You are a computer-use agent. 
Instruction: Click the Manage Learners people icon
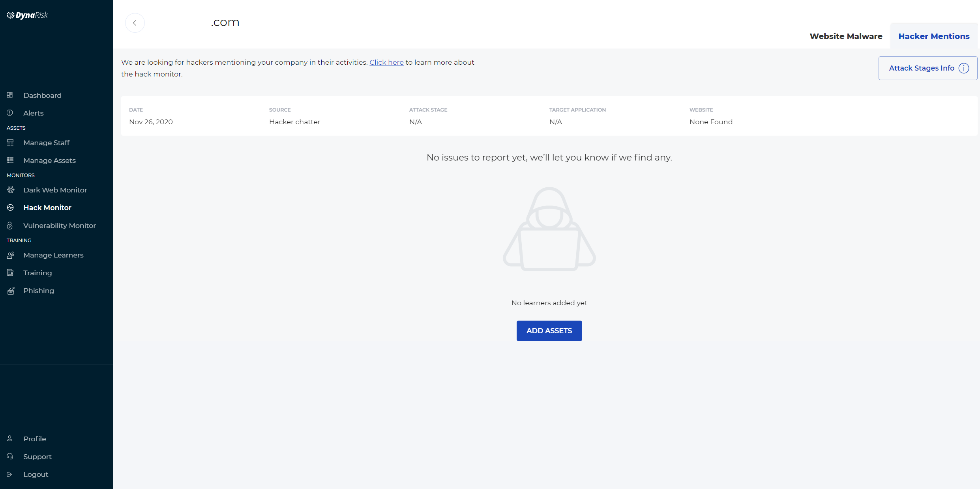pos(11,255)
